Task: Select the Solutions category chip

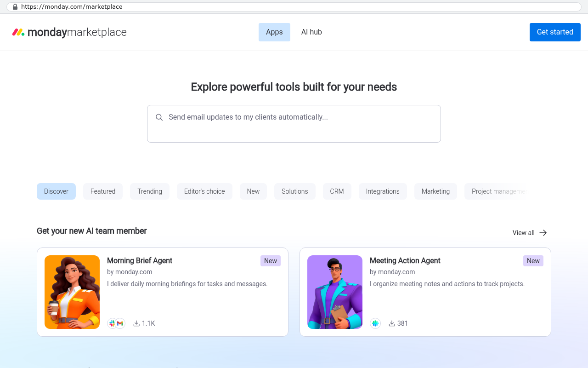Action: coord(295,191)
